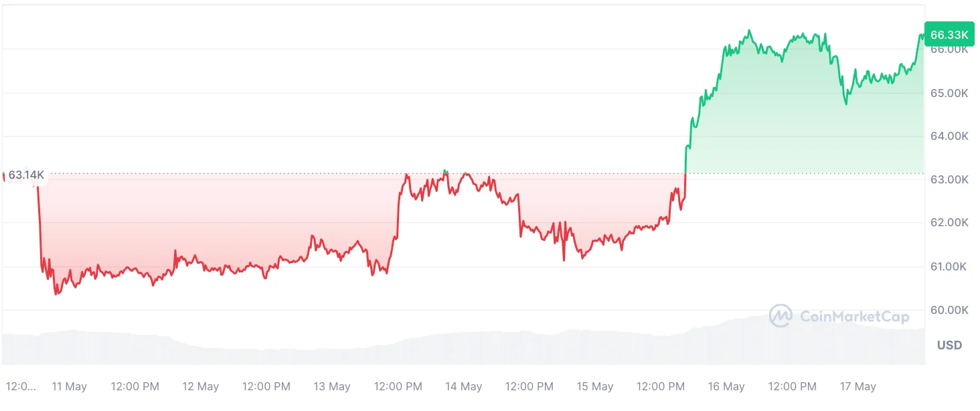Click the 62.00K price axis label
Viewport: 980px width, 411px height.
(949, 223)
